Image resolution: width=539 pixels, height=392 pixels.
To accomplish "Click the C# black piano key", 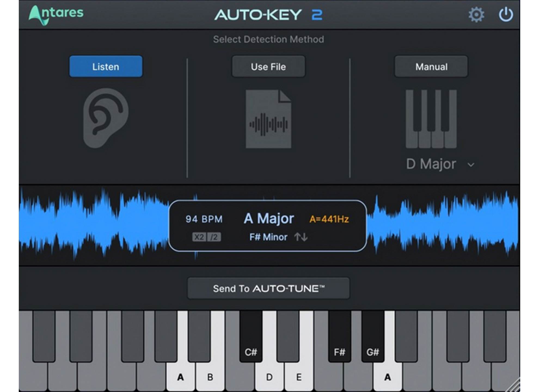I will click(x=251, y=337).
